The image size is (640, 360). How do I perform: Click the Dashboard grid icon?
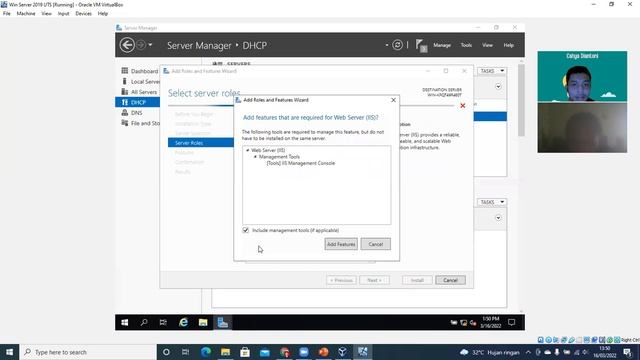click(124, 71)
